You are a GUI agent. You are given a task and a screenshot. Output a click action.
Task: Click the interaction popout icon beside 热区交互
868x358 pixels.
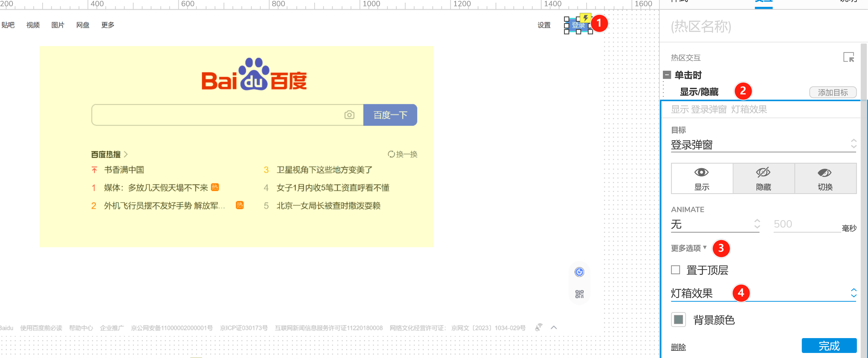click(848, 57)
